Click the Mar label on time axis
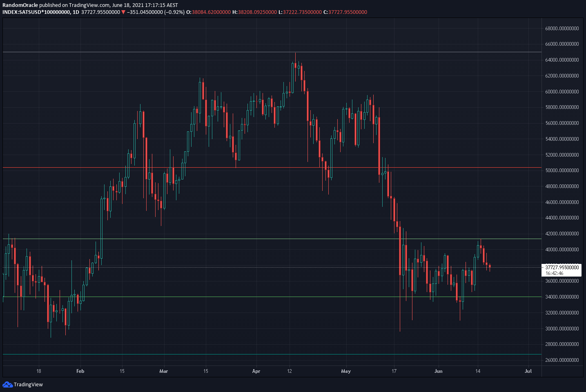 click(164, 371)
